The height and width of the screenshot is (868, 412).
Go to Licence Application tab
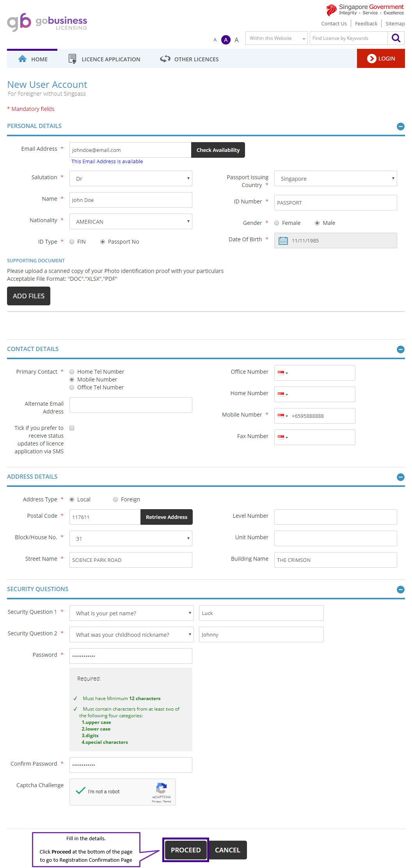(104, 59)
